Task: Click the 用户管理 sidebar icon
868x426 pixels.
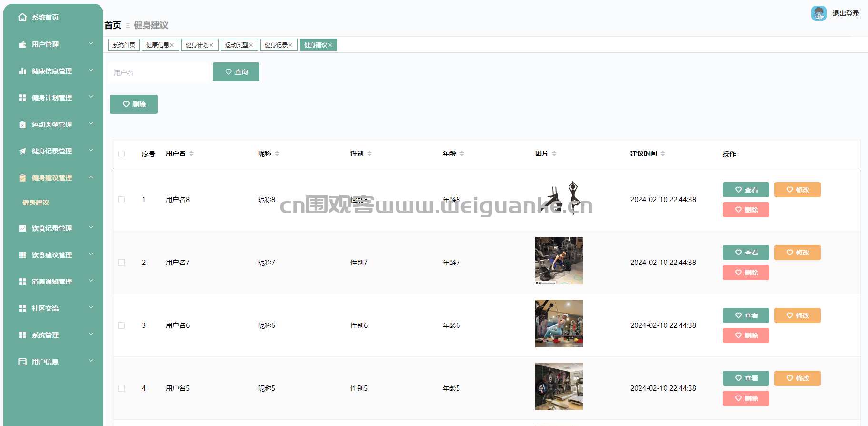Action: pyautogui.click(x=22, y=44)
